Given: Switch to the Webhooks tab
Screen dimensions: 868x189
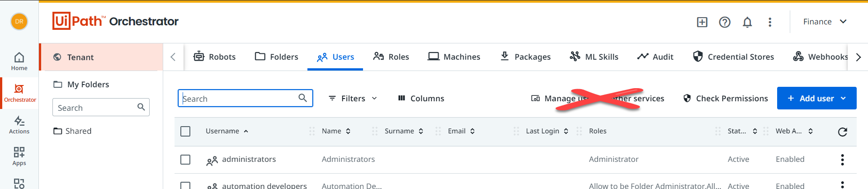Looking at the screenshot, I should (x=820, y=57).
